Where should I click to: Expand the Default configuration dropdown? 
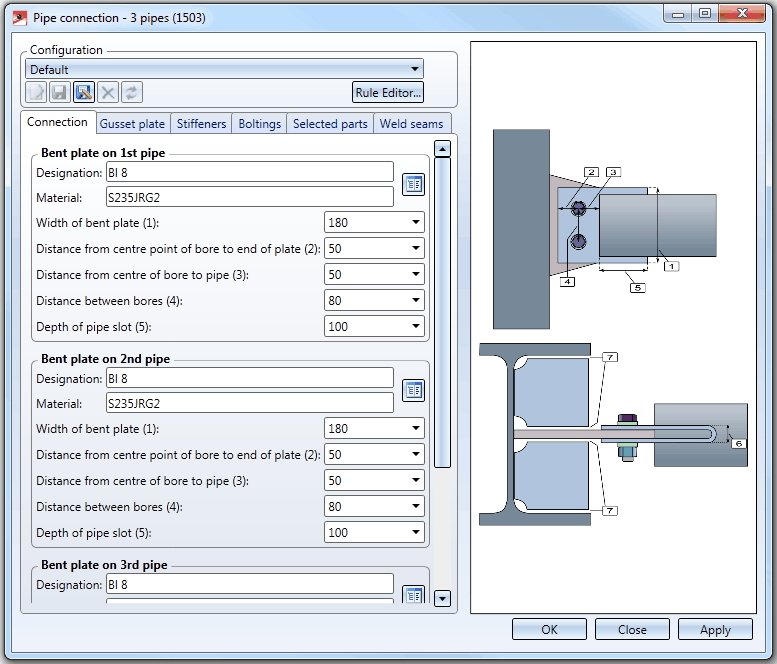pyautogui.click(x=414, y=69)
